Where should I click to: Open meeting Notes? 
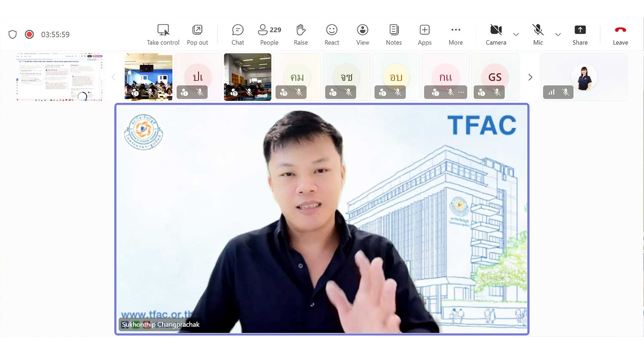click(394, 35)
